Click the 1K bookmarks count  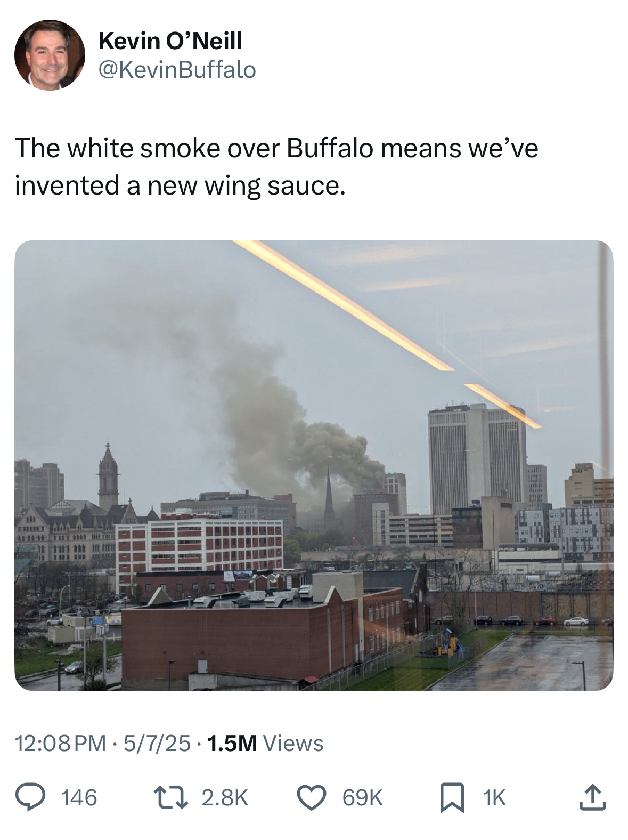tap(494, 797)
